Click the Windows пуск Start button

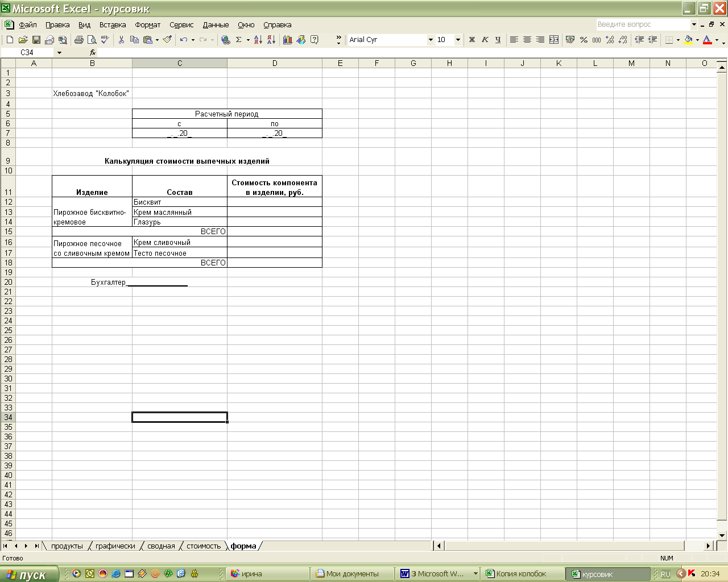[x=29, y=574]
